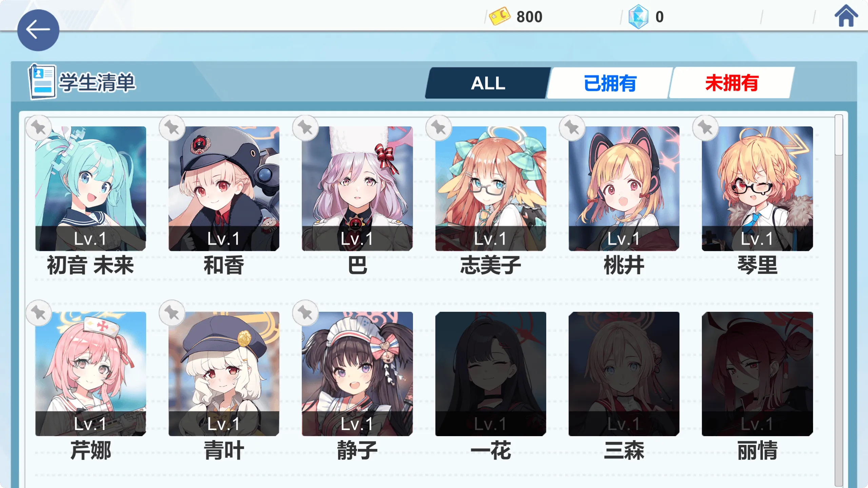The height and width of the screenshot is (488, 868).
Task: Open the home screen icon
Action: tap(846, 16)
